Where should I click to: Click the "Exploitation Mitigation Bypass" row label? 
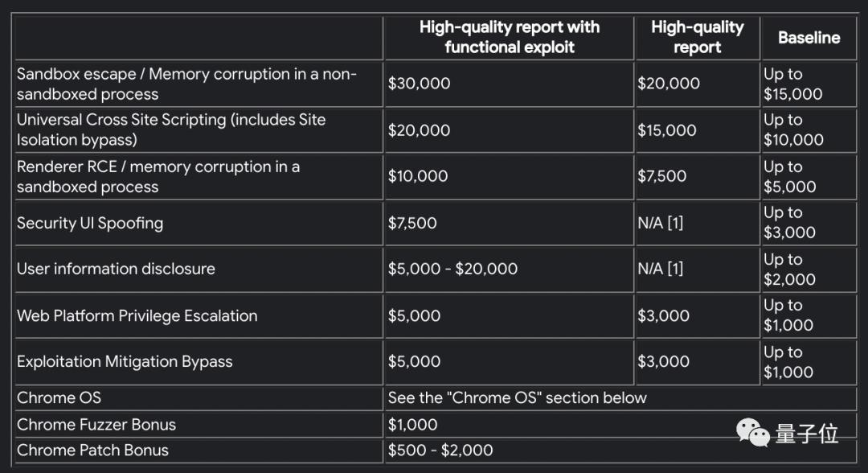coord(125,361)
